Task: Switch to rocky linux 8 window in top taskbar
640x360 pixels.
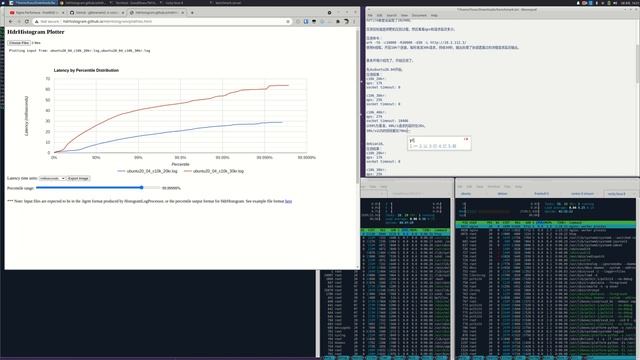Action: click(174, 3)
